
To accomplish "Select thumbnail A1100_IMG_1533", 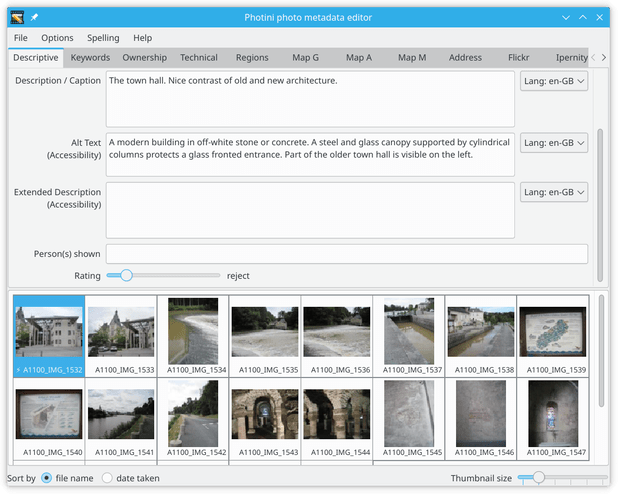I will [121, 336].
